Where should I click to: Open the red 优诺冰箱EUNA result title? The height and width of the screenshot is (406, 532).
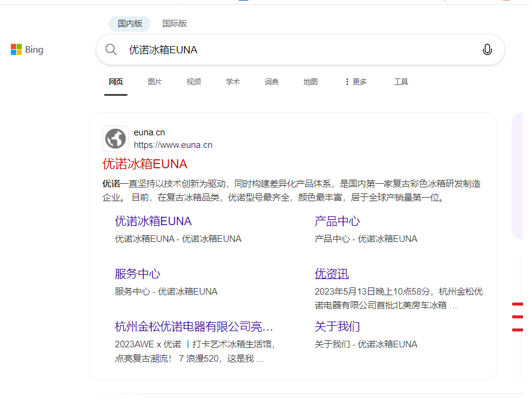click(x=145, y=164)
